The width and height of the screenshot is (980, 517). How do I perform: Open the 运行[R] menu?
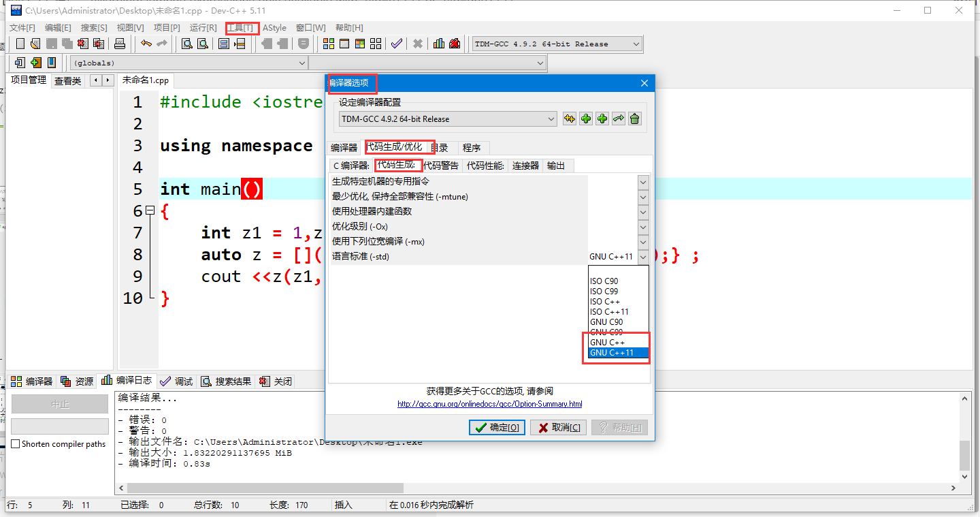(x=203, y=28)
